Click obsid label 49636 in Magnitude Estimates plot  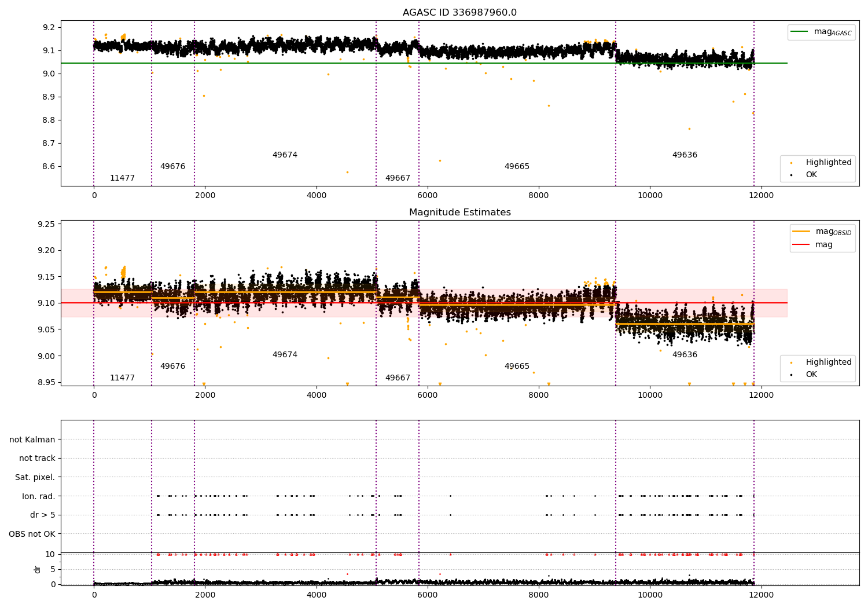[x=685, y=355]
